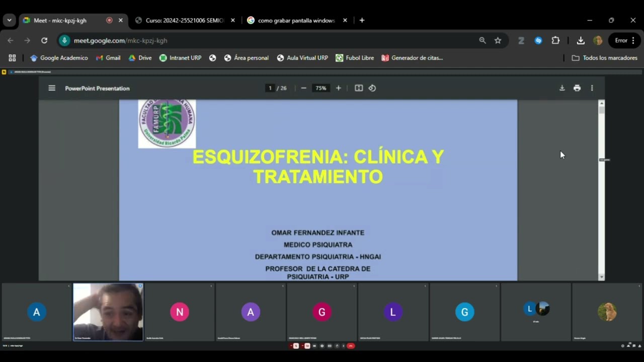Open meeting details info icon
644x362 pixels.
pyautogui.click(x=623, y=346)
